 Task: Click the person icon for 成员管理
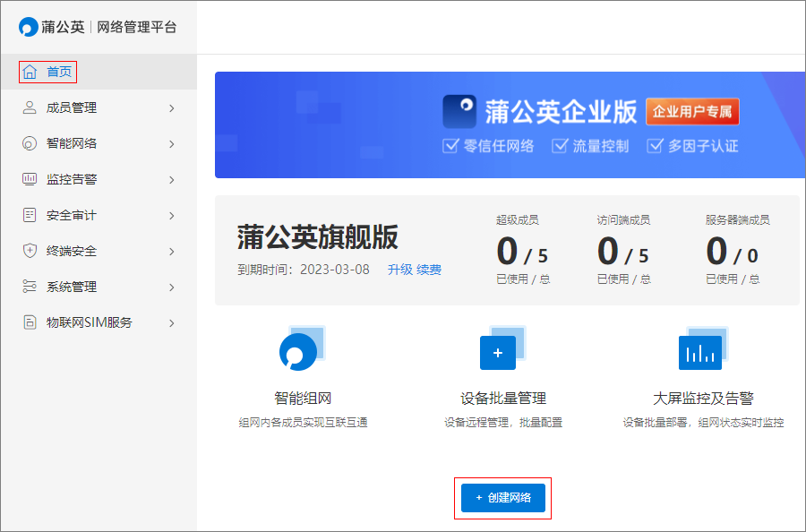pos(30,107)
